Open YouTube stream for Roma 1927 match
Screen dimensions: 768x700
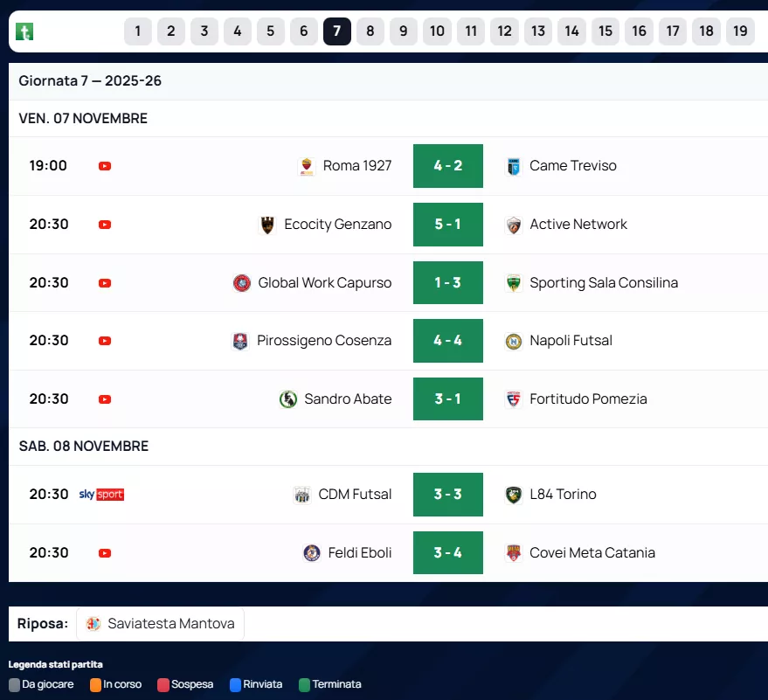point(105,166)
